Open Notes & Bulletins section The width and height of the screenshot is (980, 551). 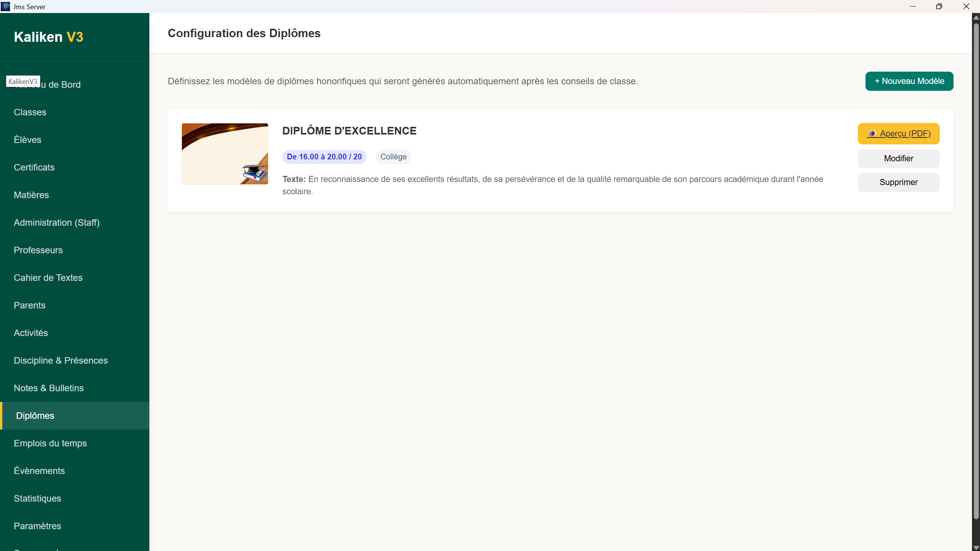coord(49,388)
